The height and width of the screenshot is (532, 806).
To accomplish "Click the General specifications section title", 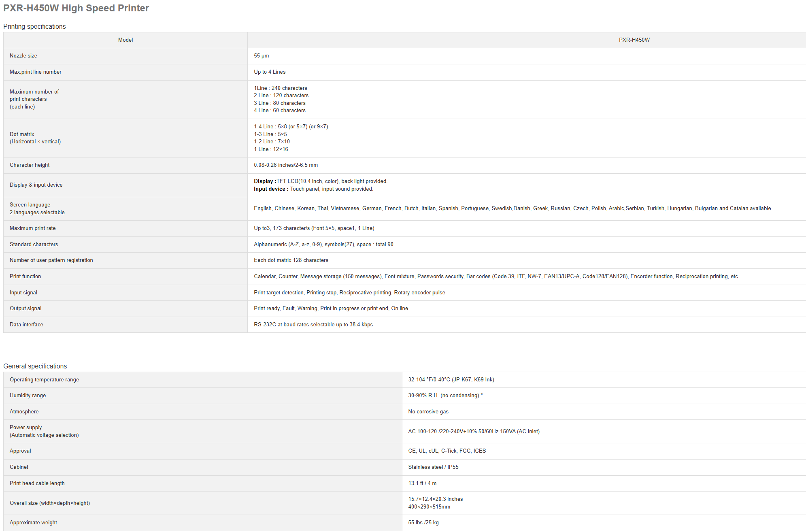I will (x=35, y=366).
